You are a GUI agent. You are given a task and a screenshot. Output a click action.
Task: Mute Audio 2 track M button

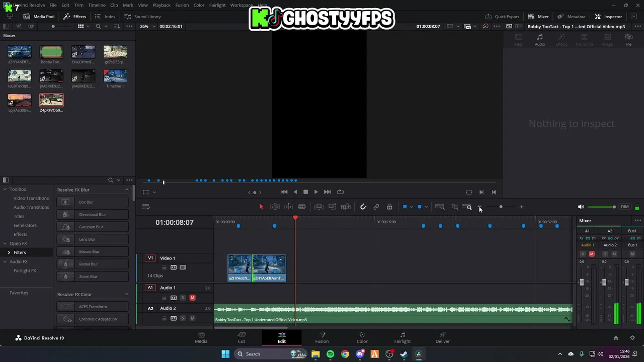click(x=192, y=318)
